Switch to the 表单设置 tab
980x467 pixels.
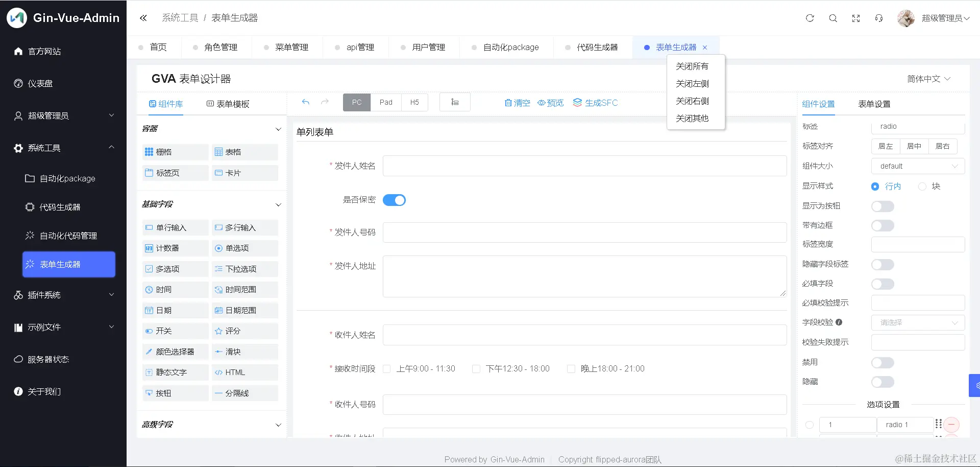pyautogui.click(x=874, y=104)
